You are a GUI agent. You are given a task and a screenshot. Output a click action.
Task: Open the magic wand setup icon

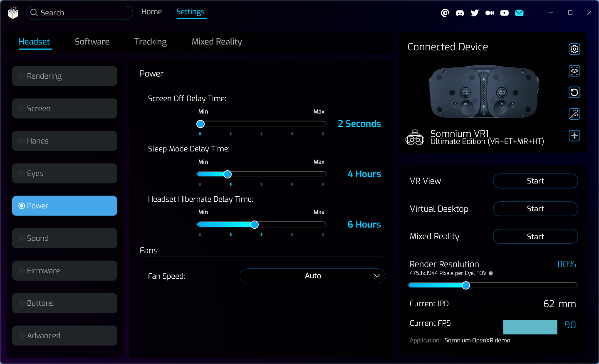[574, 114]
